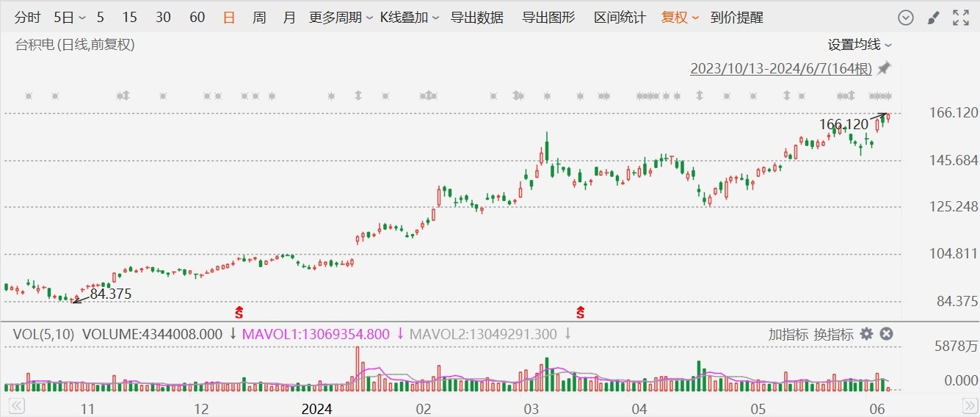Select the 60-minute K-line period

(197, 18)
